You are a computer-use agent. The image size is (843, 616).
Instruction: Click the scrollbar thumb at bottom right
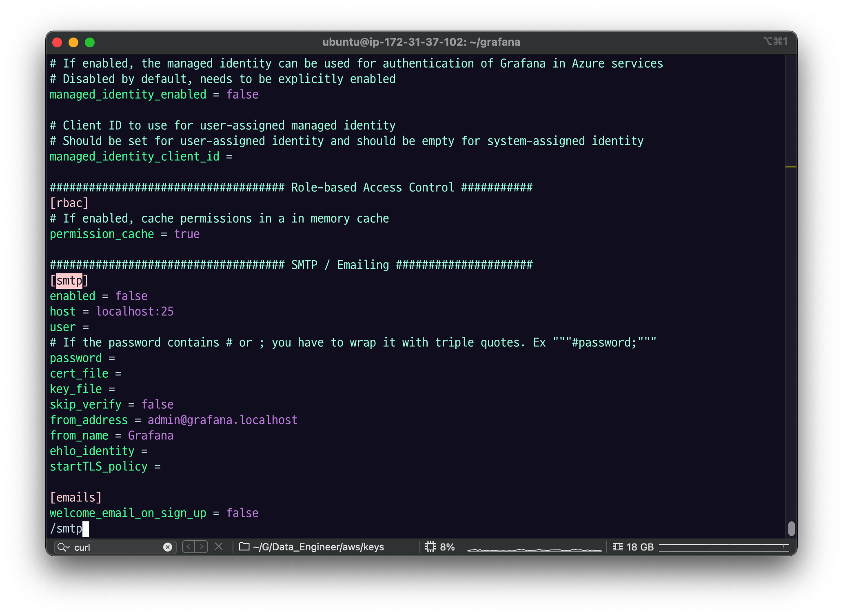(x=791, y=528)
